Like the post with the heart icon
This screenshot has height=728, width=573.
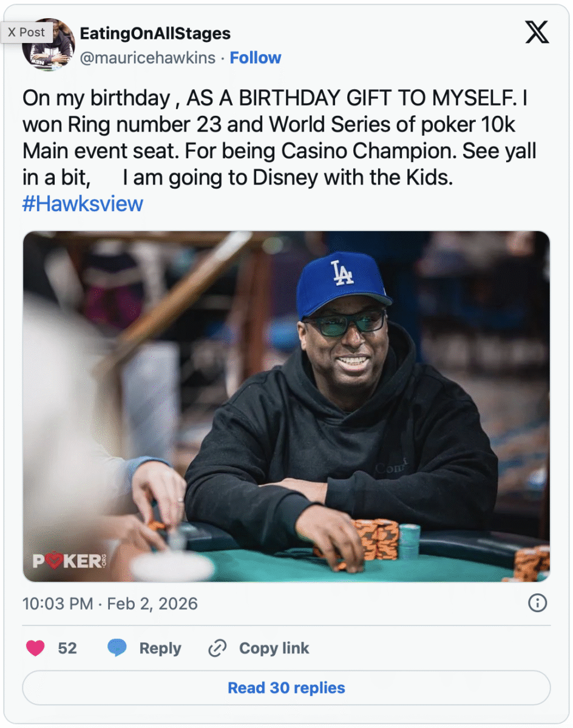36,648
